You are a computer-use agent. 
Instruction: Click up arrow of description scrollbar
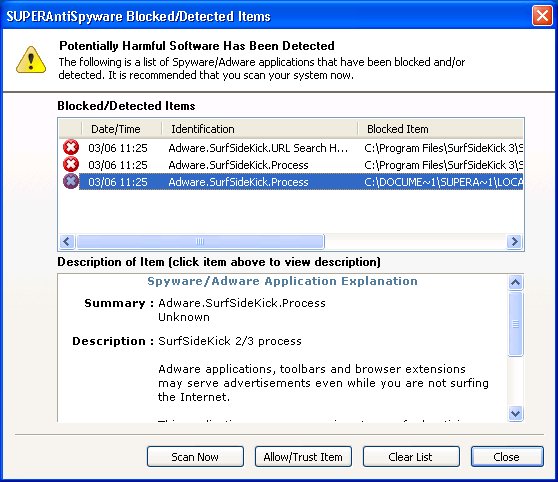point(515,283)
